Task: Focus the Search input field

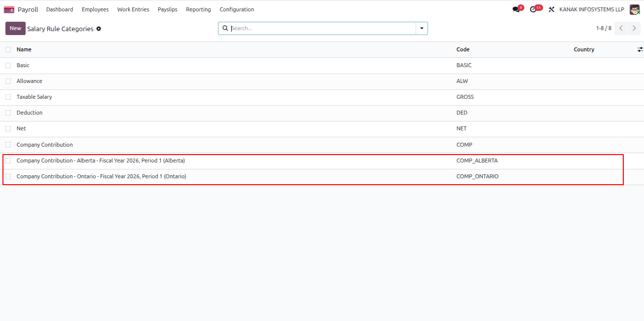Action: (x=323, y=28)
